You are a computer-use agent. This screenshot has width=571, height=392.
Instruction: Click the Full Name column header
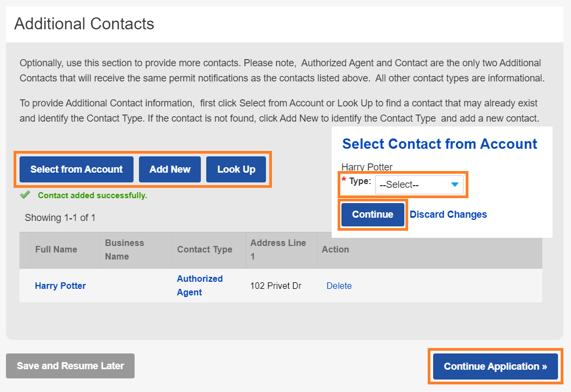(x=56, y=250)
